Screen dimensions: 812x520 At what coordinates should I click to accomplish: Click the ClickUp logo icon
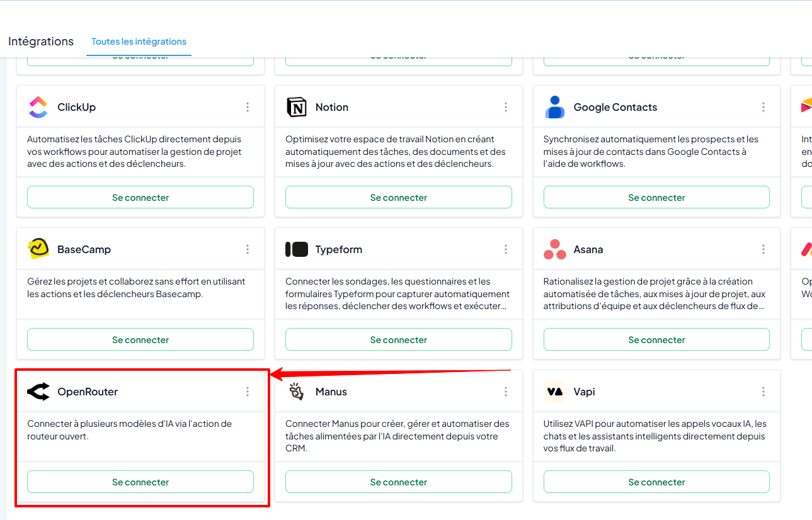coord(38,107)
